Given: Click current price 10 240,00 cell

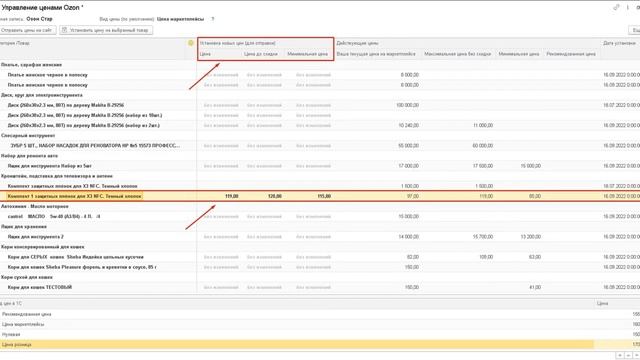Looking at the screenshot, I should [x=409, y=125].
